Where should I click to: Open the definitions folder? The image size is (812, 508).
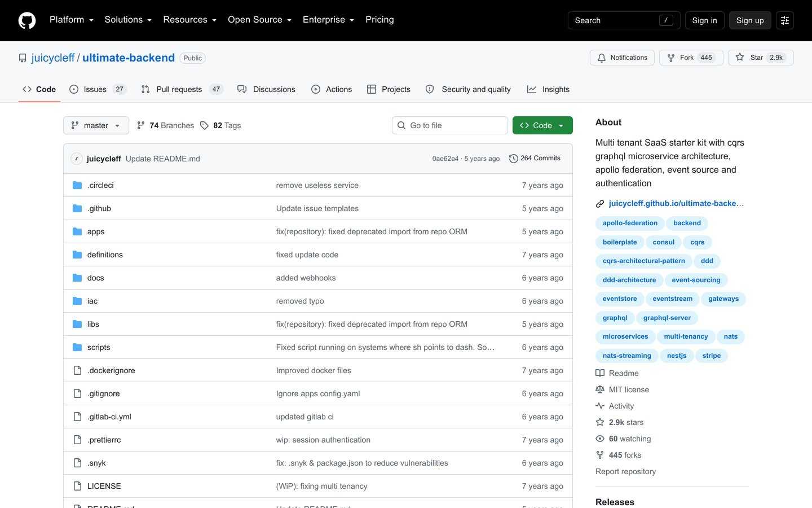pos(105,255)
